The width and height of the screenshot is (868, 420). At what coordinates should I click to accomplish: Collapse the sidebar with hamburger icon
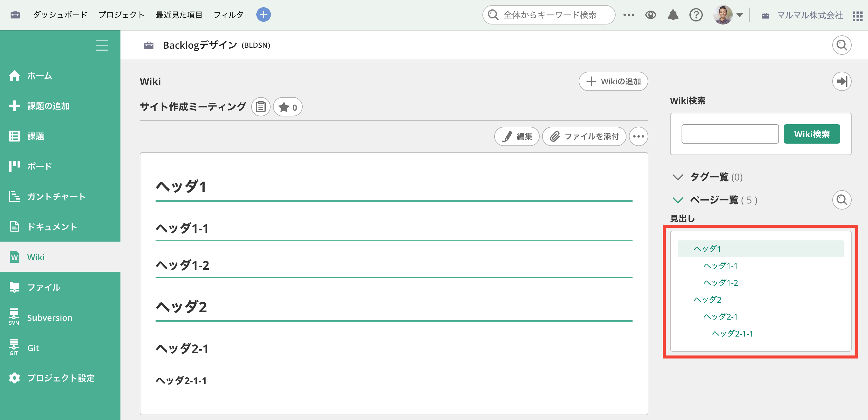tap(102, 45)
